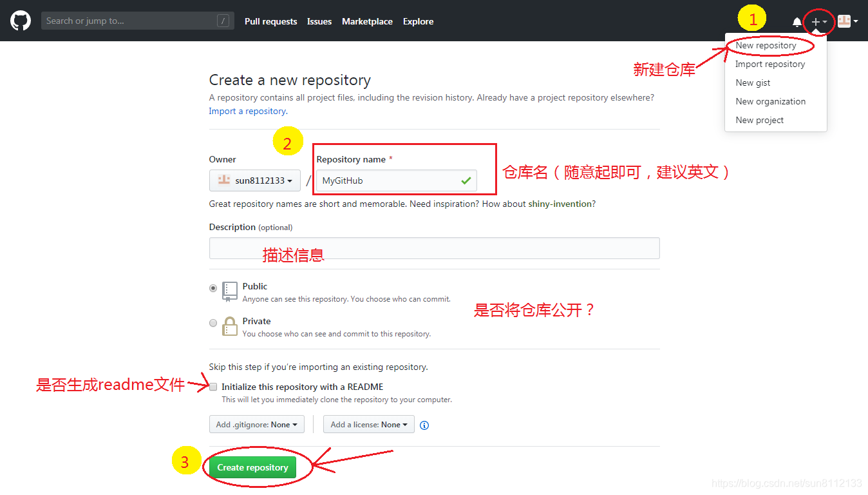The image size is (868, 495).
Task: Click the slash shortcut key icon in search
Action: tap(223, 21)
